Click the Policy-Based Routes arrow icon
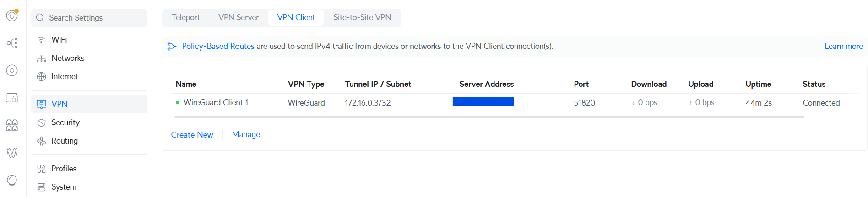 click(x=172, y=46)
